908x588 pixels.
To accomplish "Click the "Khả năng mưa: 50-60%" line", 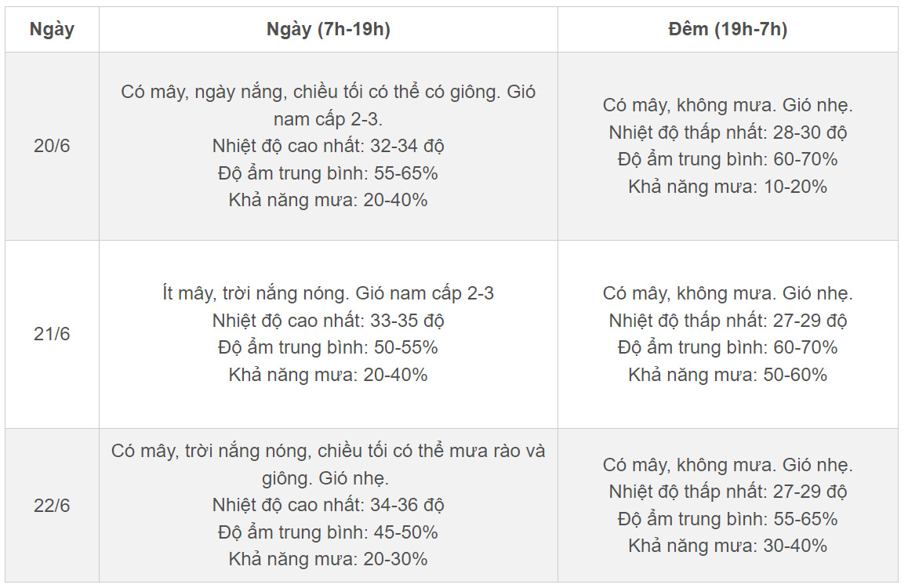I will click(727, 375).
